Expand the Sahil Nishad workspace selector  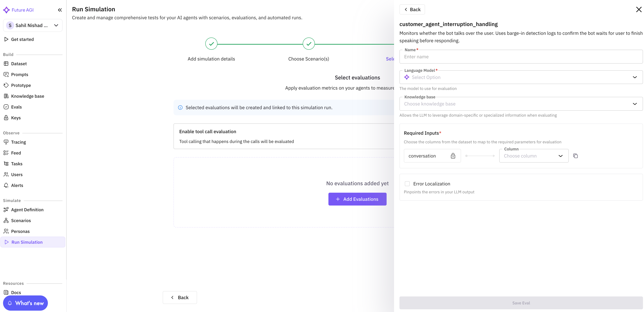pos(33,26)
